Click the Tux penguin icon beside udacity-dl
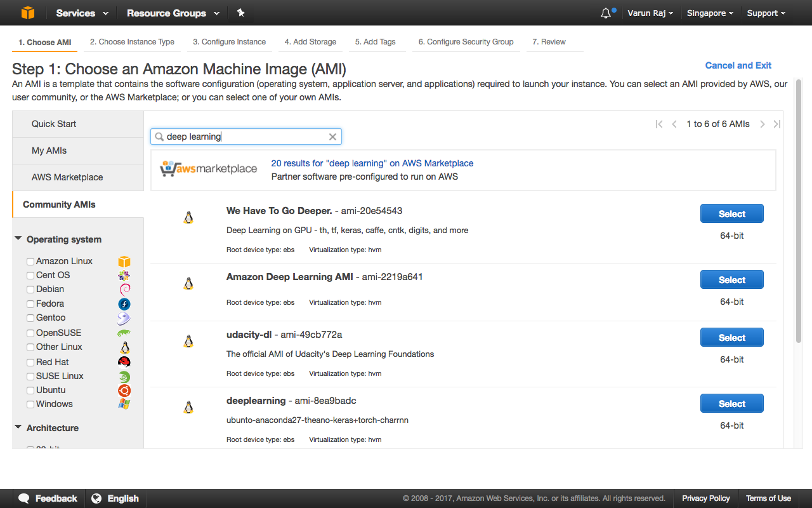This screenshot has width=812, height=508. click(188, 340)
